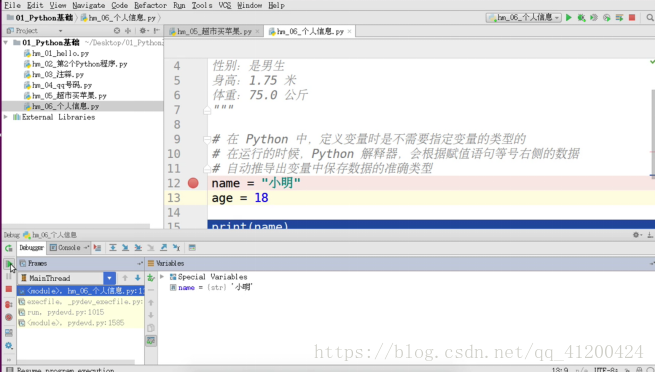This screenshot has width=655, height=372.
Task: Click the Pause program icon in debug sidebar
Action: tap(9, 276)
